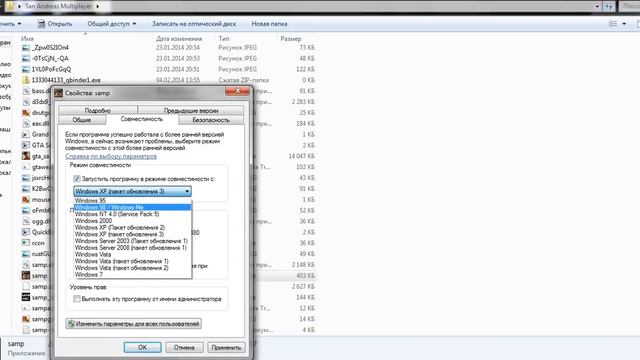Choose Windows Vista (пакет обновления 1)
The width and height of the screenshot is (640, 360).
point(133,261)
